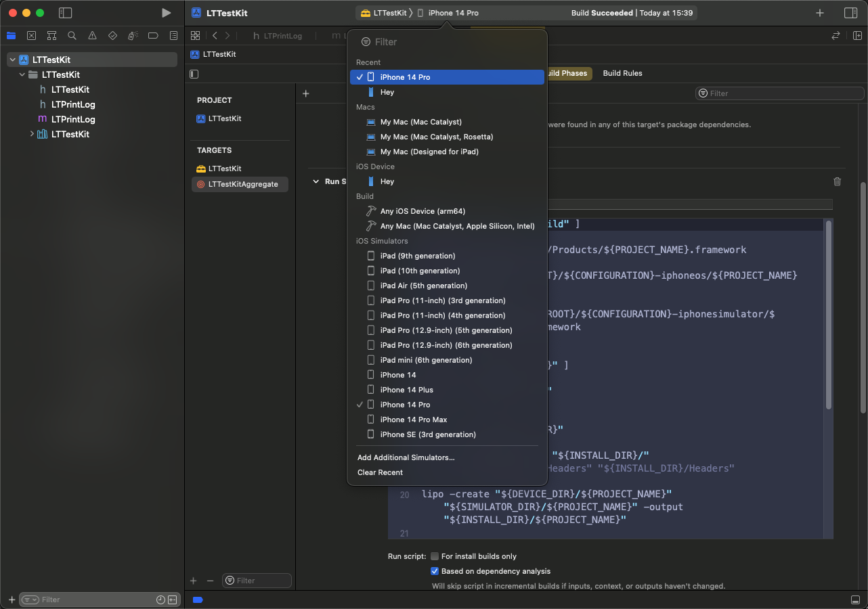Open the Breakpoint navigator icon
The height and width of the screenshot is (609, 868).
click(x=153, y=36)
